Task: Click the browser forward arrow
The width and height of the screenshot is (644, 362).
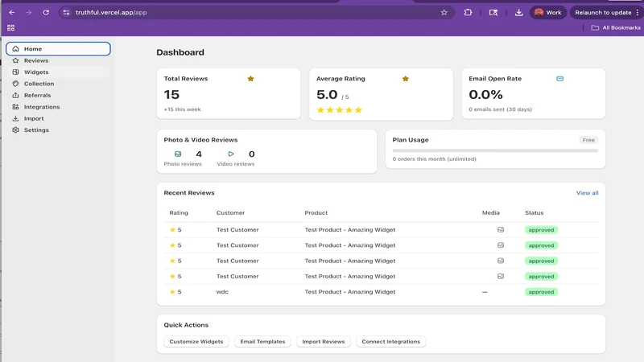Action: pos(29,12)
